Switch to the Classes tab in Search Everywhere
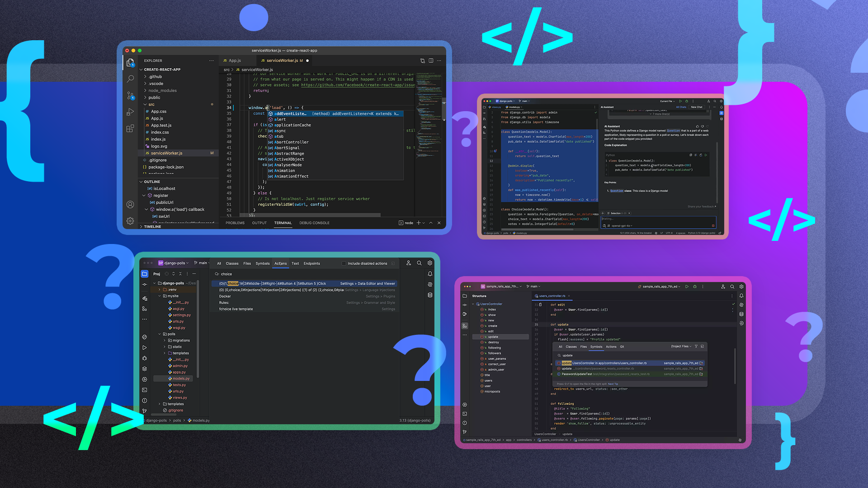The image size is (868, 488). (x=232, y=263)
